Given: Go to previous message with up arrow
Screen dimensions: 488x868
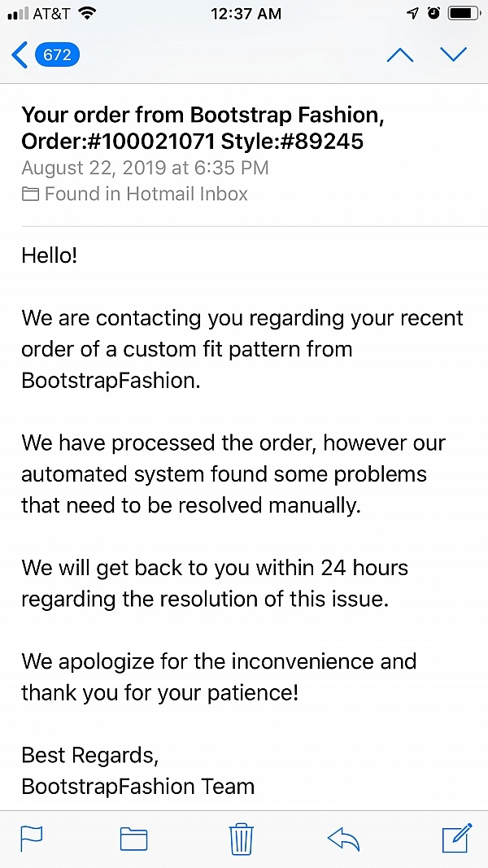Looking at the screenshot, I should (399, 55).
